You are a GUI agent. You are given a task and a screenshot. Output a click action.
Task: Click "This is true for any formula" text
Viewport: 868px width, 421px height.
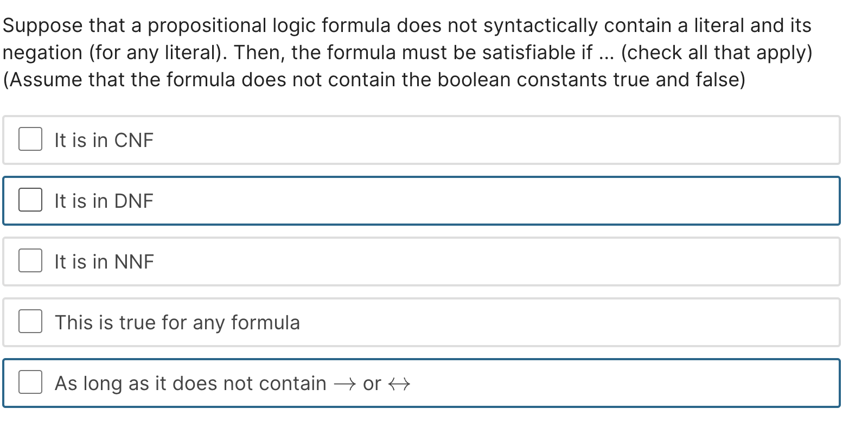(x=178, y=322)
